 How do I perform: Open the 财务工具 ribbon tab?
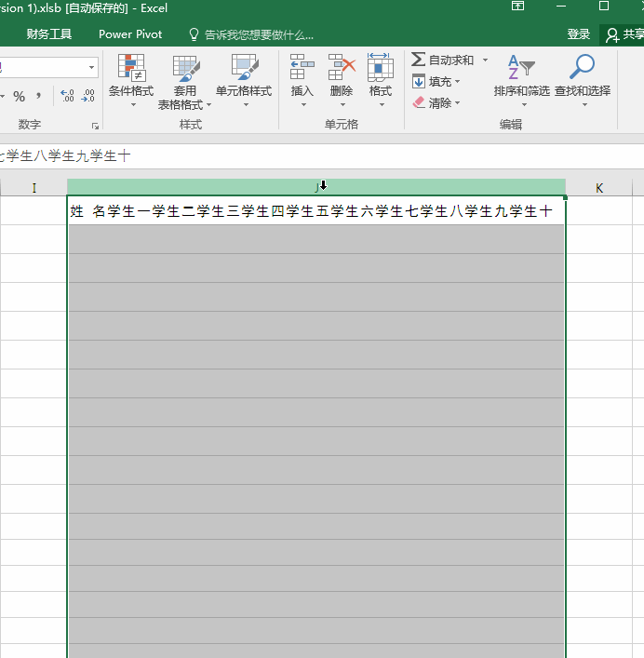49,34
